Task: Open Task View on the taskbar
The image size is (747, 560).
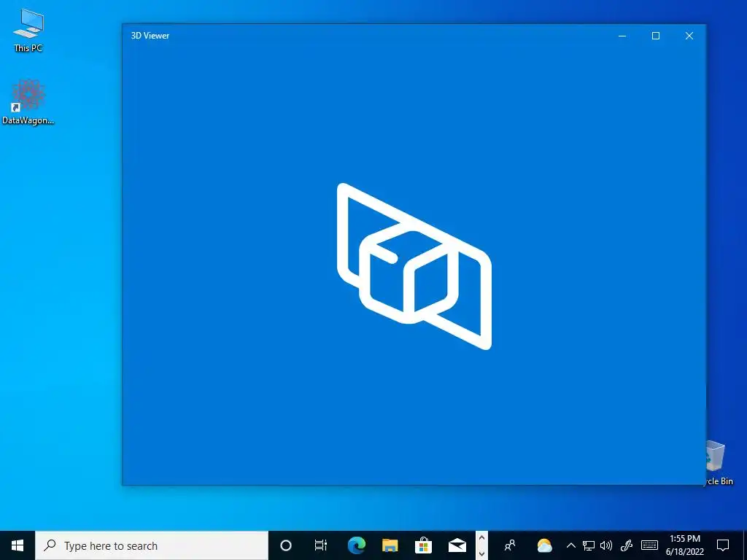Action: tap(321, 545)
